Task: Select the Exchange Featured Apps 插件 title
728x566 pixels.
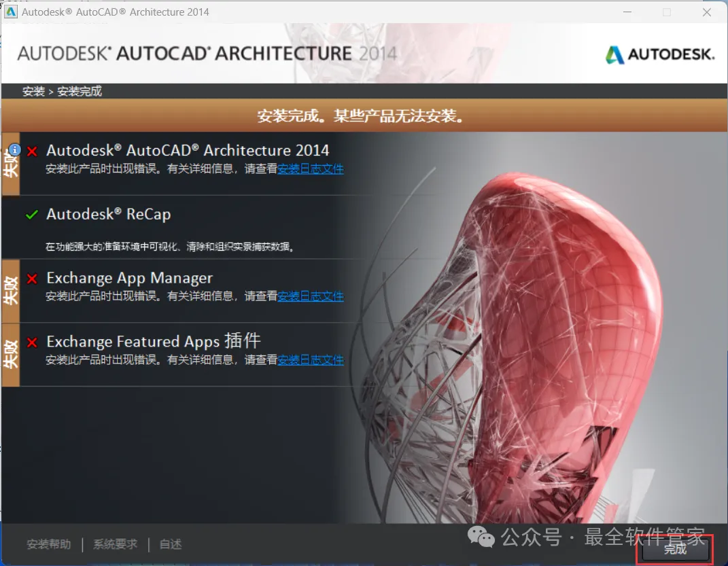Action: pos(153,342)
